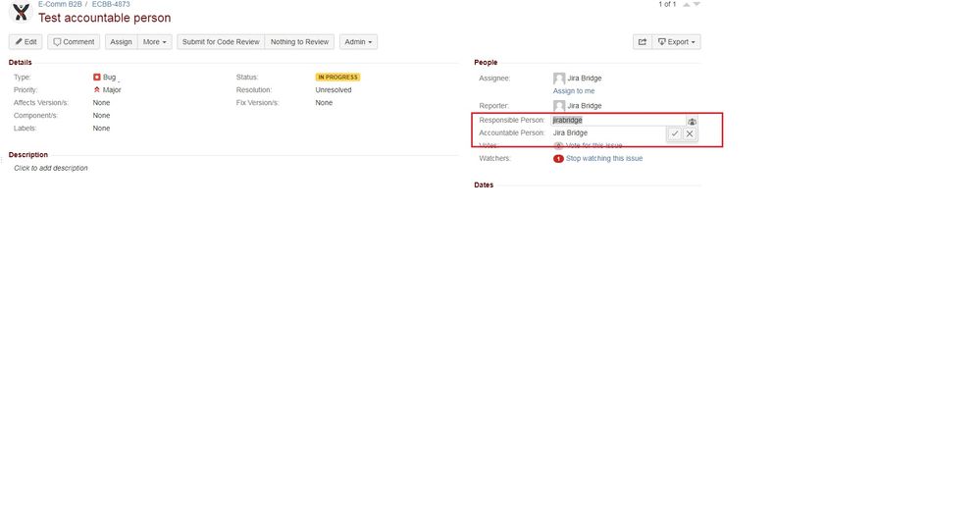The width and height of the screenshot is (980, 531).
Task: Open the Admin dropdown
Action: pyautogui.click(x=358, y=42)
